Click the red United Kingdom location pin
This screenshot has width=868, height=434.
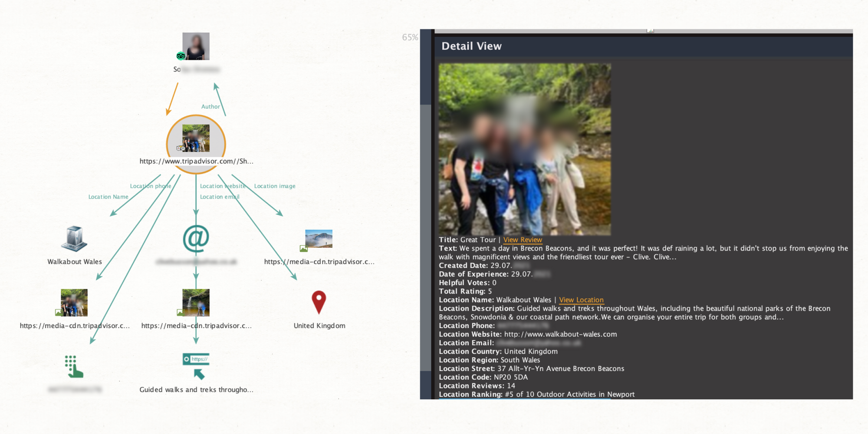tap(319, 302)
